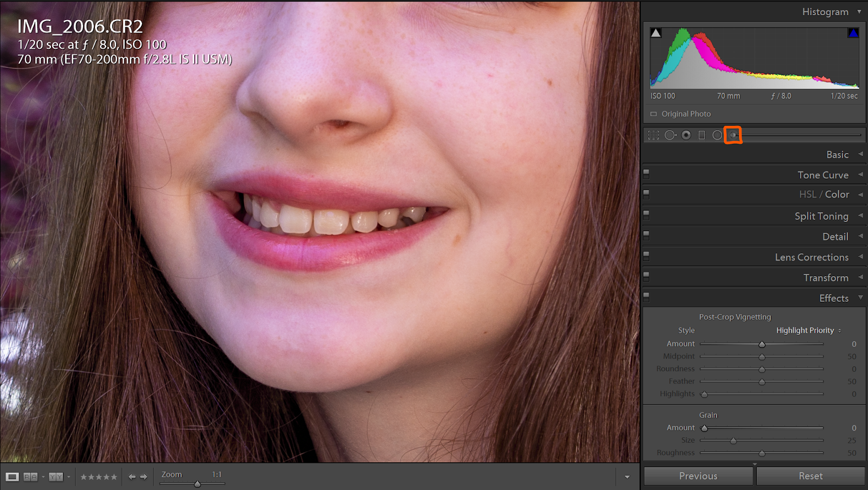Image resolution: width=868 pixels, height=490 pixels.
Task: Toggle the Effects panel switch
Action: tap(646, 297)
